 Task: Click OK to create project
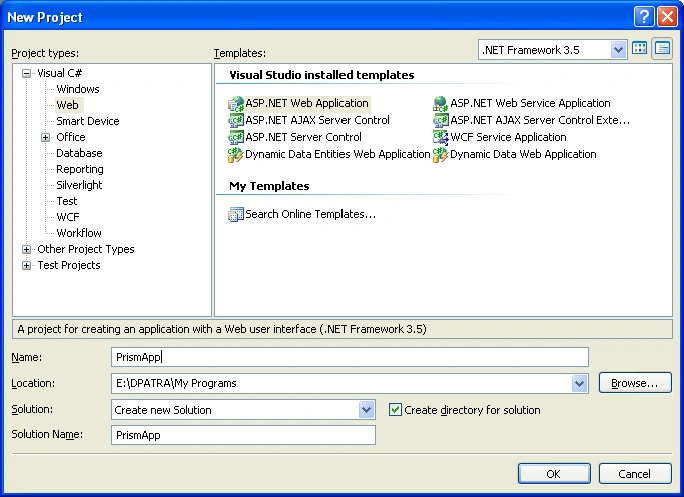tap(554, 474)
